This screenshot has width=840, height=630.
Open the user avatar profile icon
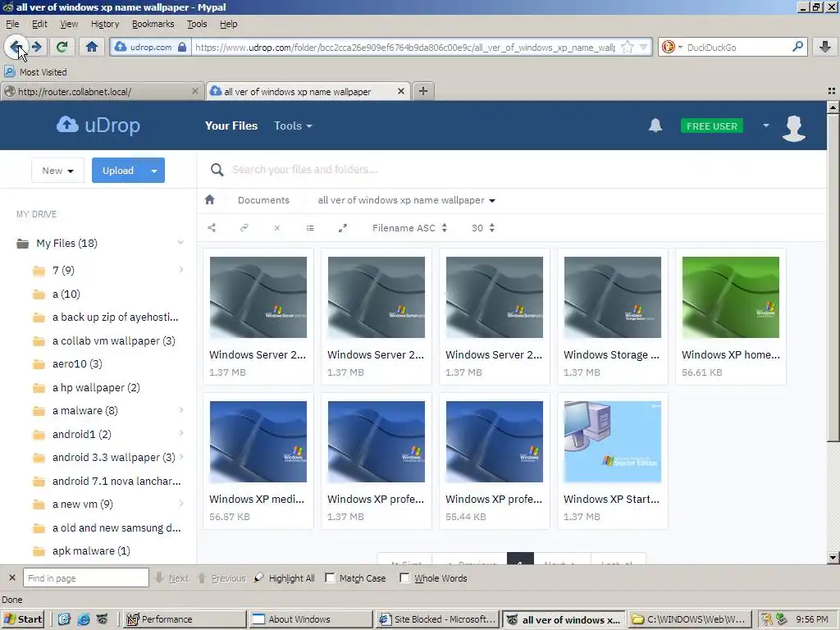pos(794,127)
